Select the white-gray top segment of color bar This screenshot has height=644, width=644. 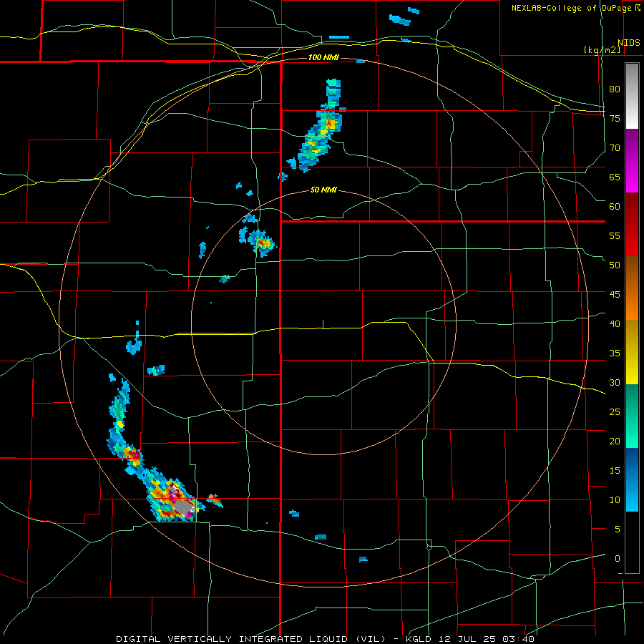(632, 96)
